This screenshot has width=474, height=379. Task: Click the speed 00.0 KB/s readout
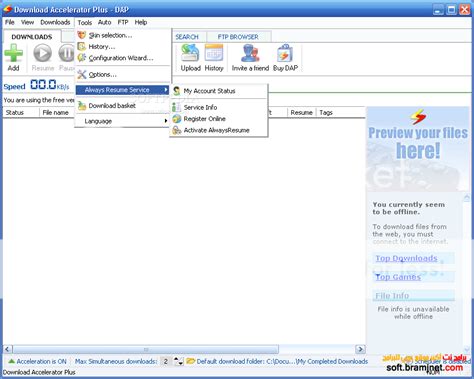click(x=50, y=85)
